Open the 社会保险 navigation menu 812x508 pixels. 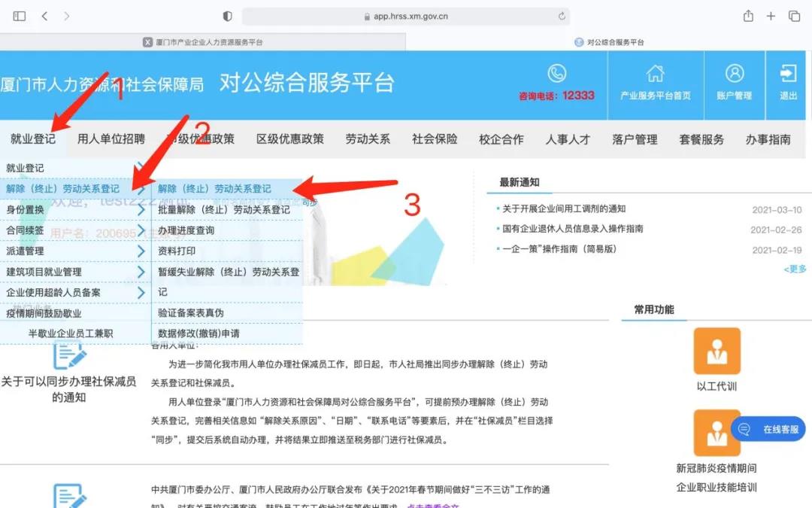[x=435, y=139]
